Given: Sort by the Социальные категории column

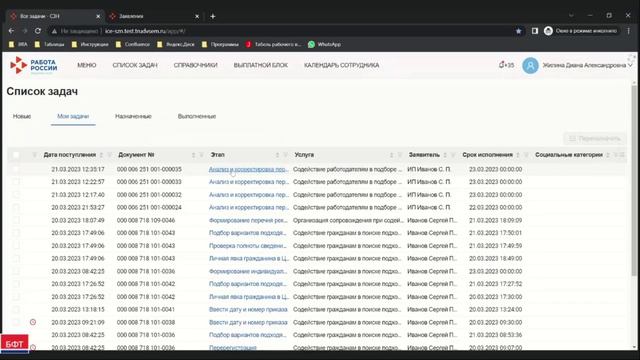Looking at the screenshot, I should coord(608,155).
